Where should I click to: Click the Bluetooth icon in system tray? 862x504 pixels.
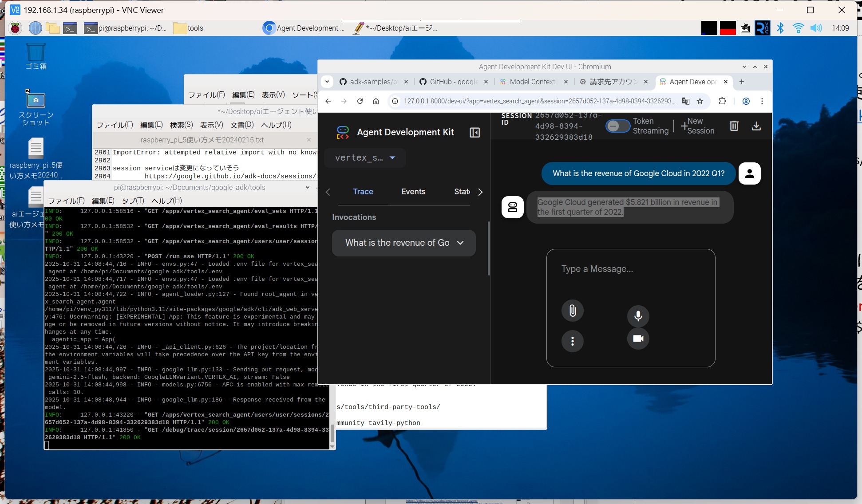tap(780, 28)
